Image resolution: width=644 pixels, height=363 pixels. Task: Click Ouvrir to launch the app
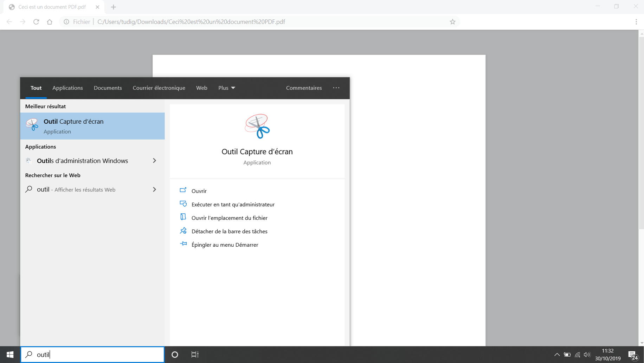199,191
